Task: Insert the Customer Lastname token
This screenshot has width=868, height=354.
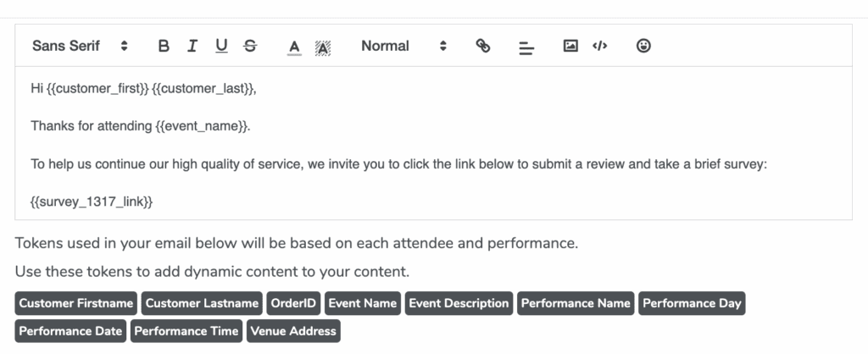Action: tap(202, 303)
